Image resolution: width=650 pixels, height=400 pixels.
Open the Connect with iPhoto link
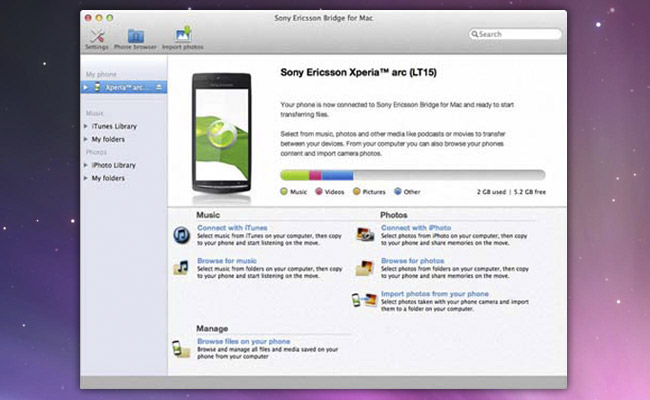coord(416,228)
